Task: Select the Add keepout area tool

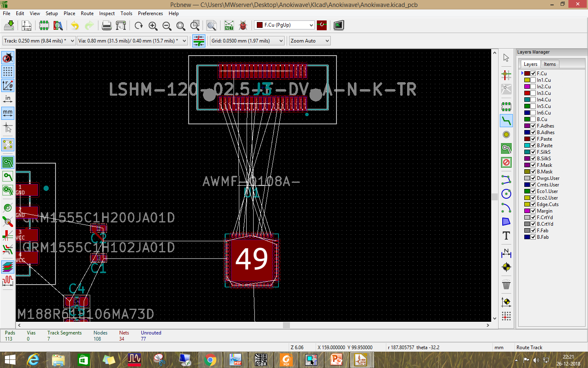Action: [506, 162]
